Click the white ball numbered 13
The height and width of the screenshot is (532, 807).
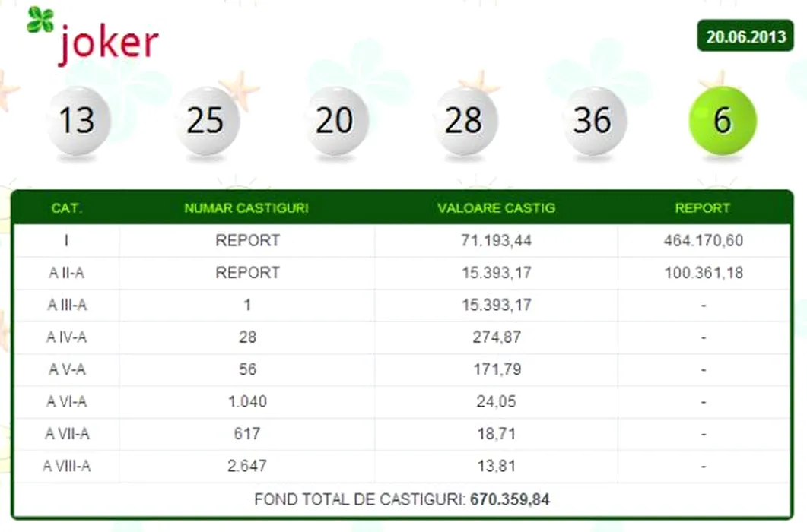tap(78, 121)
